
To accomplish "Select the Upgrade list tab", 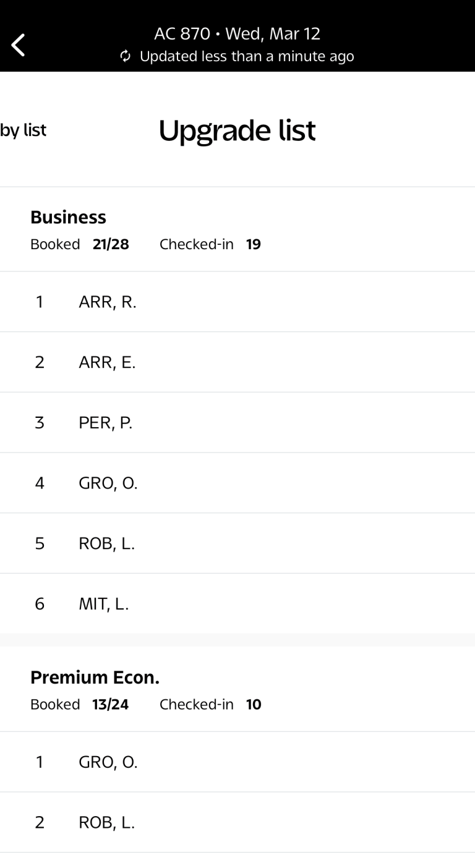I will pos(237,130).
